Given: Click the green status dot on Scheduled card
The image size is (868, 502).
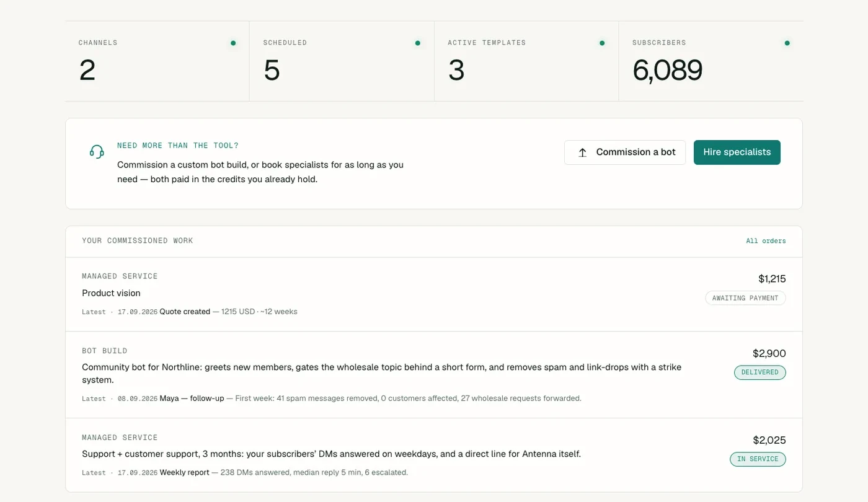Looking at the screenshot, I should (x=418, y=43).
